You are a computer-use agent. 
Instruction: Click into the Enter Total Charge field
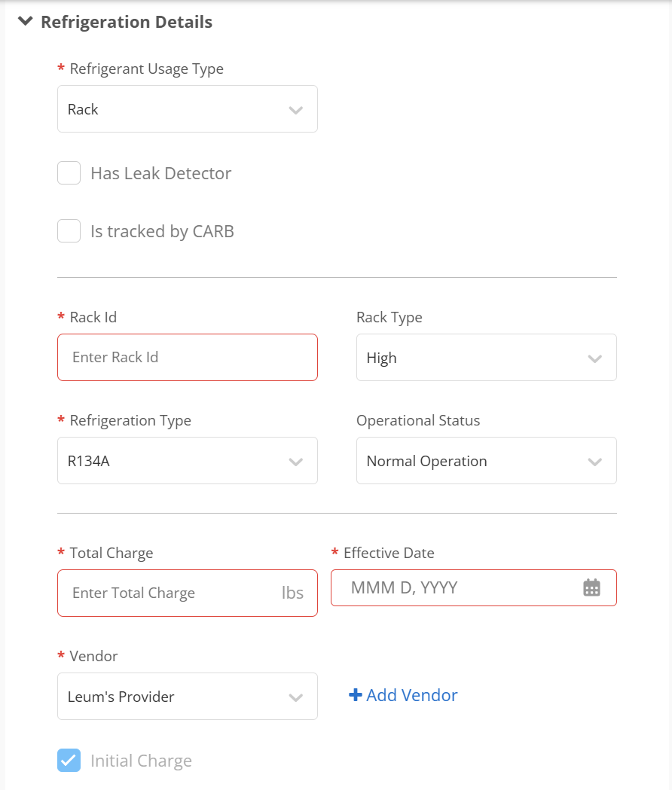170,593
